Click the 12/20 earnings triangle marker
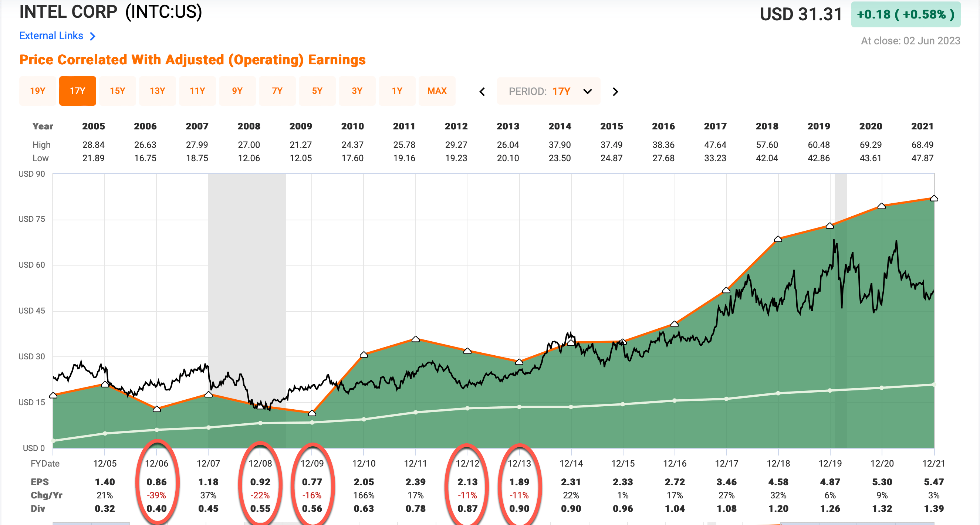Screen dimensions: 980x525 pos(882,206)
